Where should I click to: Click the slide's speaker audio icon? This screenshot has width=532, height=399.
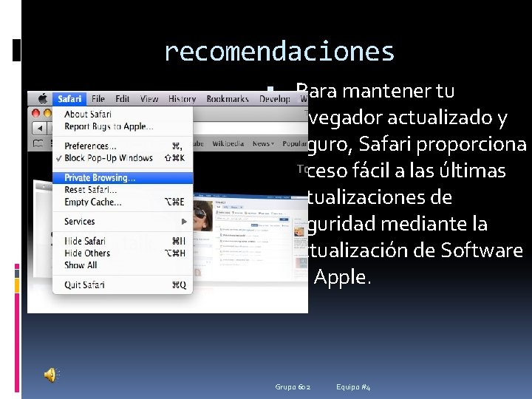(52, 375)
